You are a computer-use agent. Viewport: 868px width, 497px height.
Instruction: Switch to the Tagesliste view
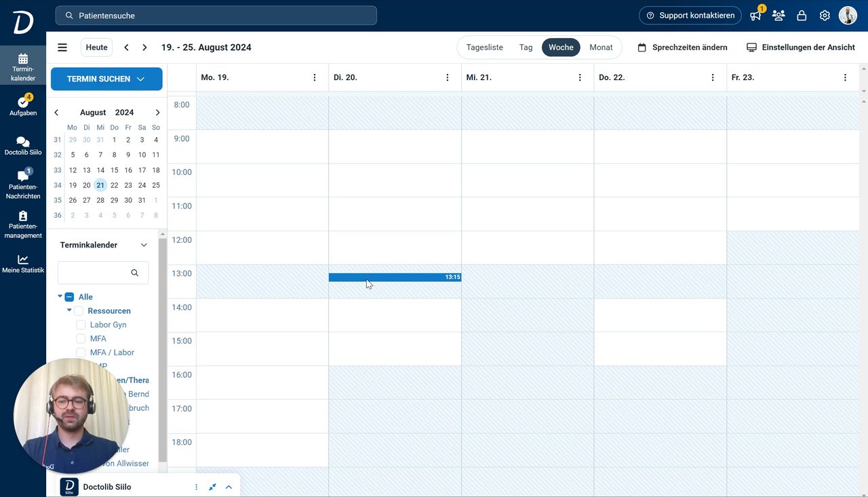pyautogui.click(x=484, y=47)
